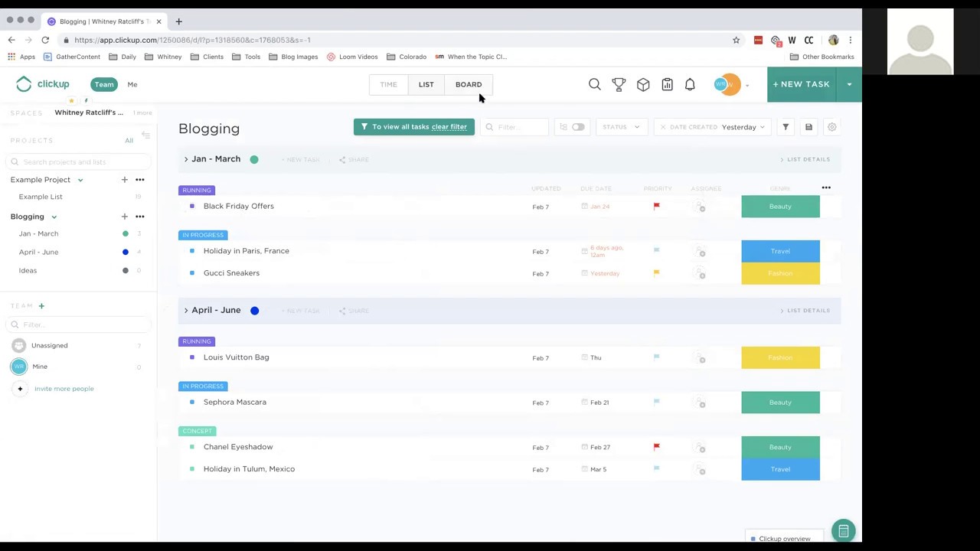Viewport: 980px width, 551px height.
Task: Open Blogging project ellipsis menu
Action: (140, 217)
